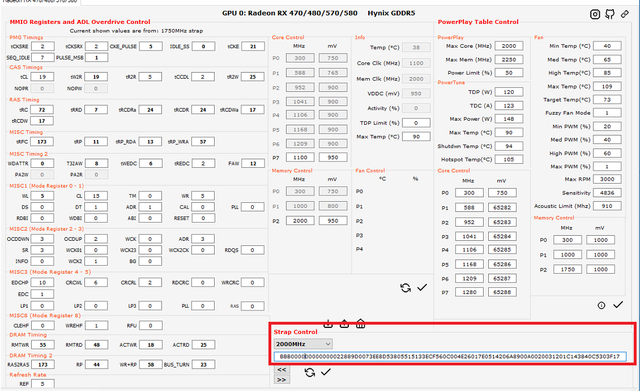This screenshot has height=391, width=640.
Task: Click the strap upload (export) icon
Action: click(x=344, y=324)
